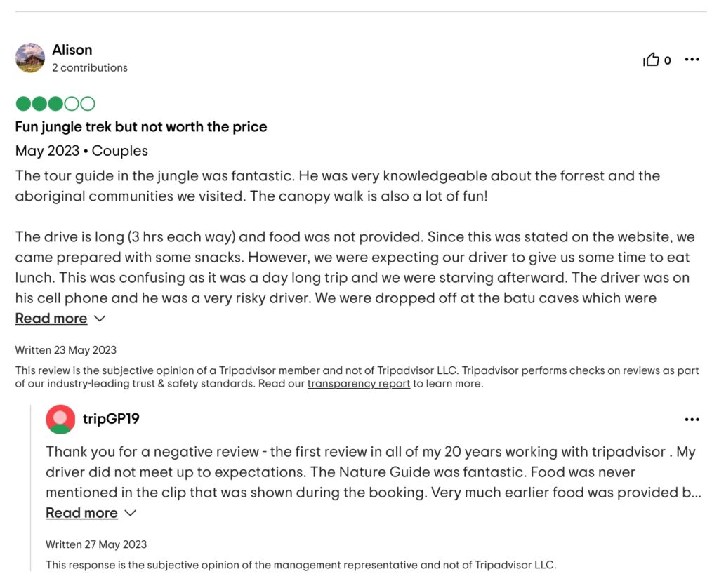Click the thumbs-up helpful icon on Alison's review
The image size is (719, 588).
point(651,60)
